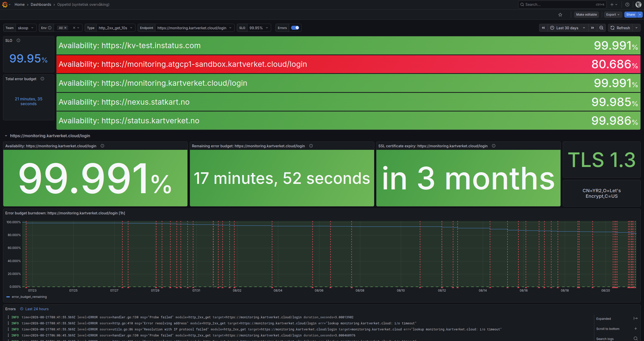This screenshot has width=644, height=341.
Task: Click '17 minutes, 52 seconds' budget value
Action: [x=282, y=179]
